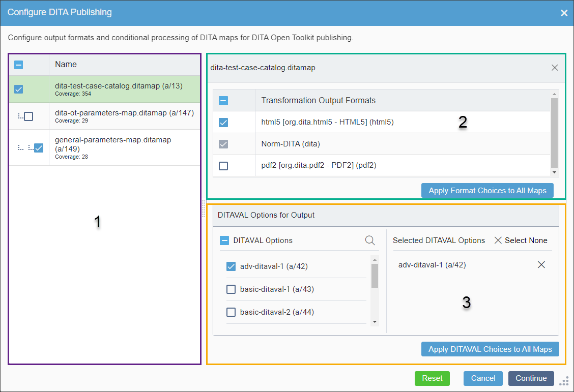Click Apply Format Choices to All Maps
The height and width of the screenshot is (392, 574).
(487, 191)
